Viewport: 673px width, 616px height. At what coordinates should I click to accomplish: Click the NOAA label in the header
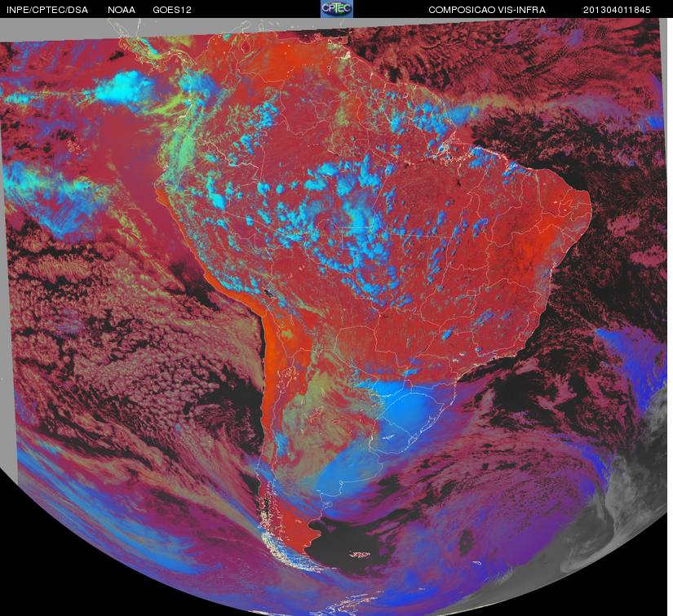click(122, 10)
